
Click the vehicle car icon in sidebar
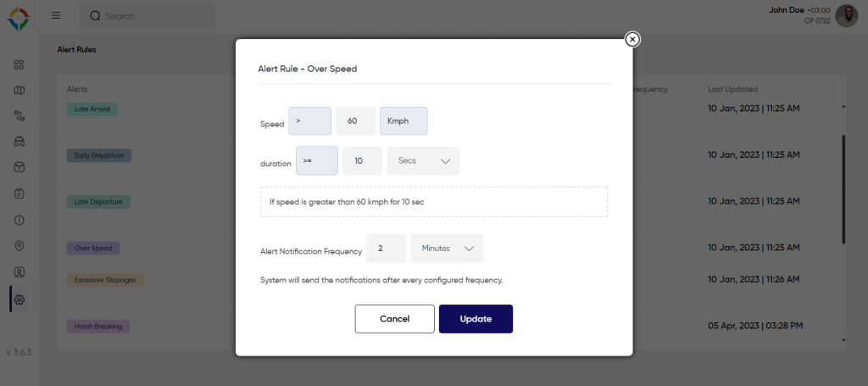click(x=19, y=142)
